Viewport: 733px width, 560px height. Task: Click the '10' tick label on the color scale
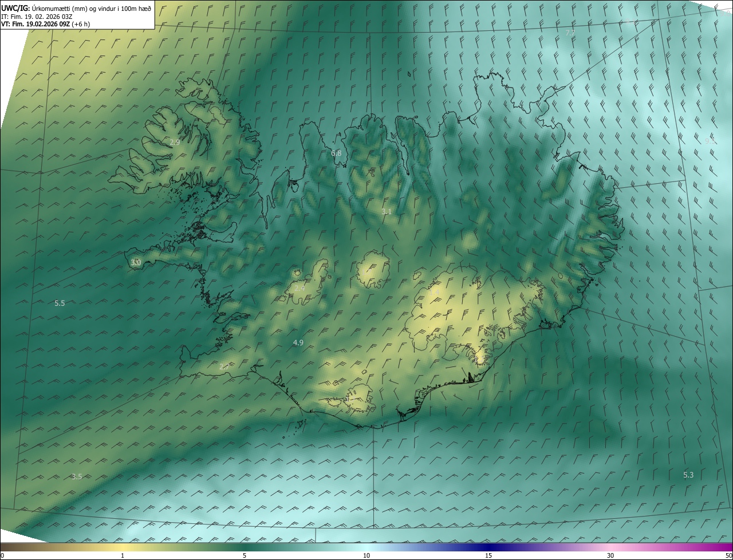point(366,555)
